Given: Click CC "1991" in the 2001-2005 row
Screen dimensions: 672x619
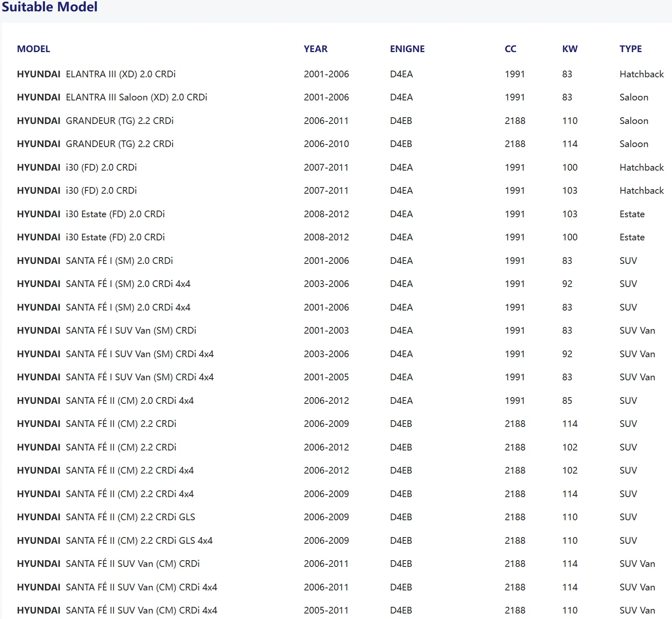Looking at the screenshot, I should 515,377.
